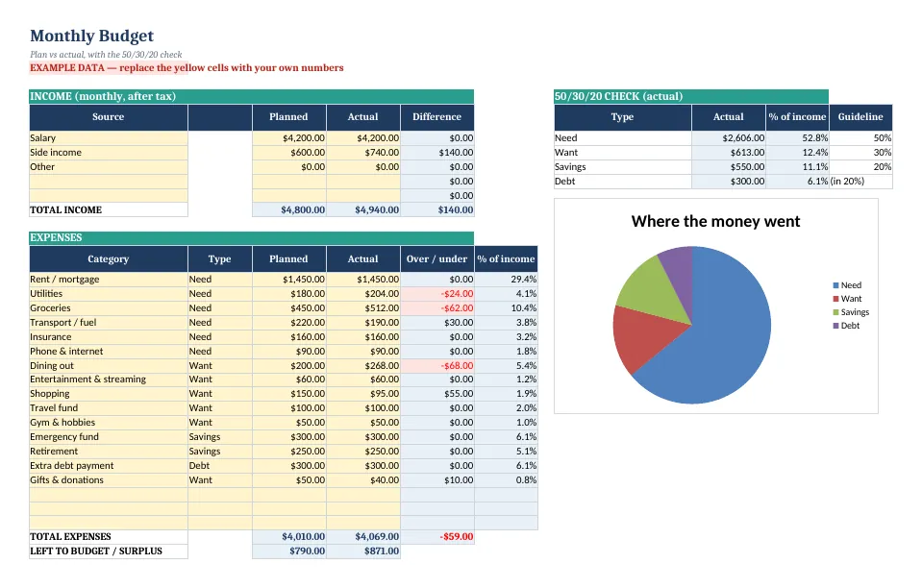The width and height of the screenshot is (922, 588).
Task: Click Savings percent 11.1%
Action: click(797, 167)
